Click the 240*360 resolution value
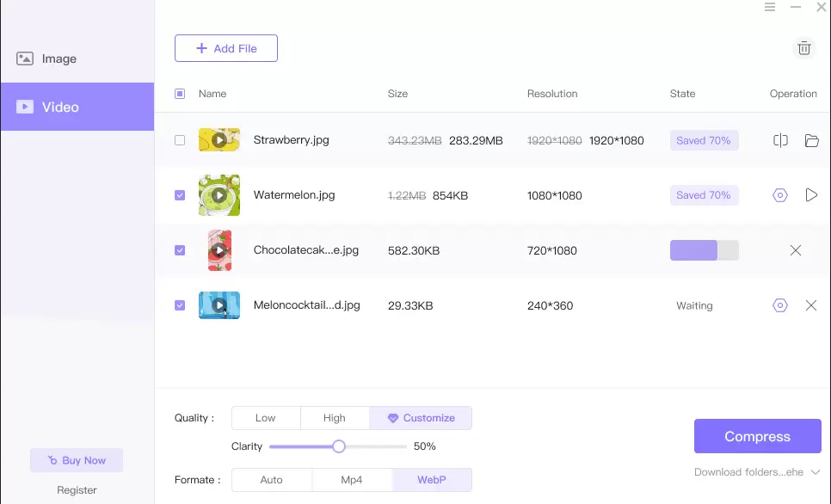This screenshot has width=831, height=504. coord(550,306)
